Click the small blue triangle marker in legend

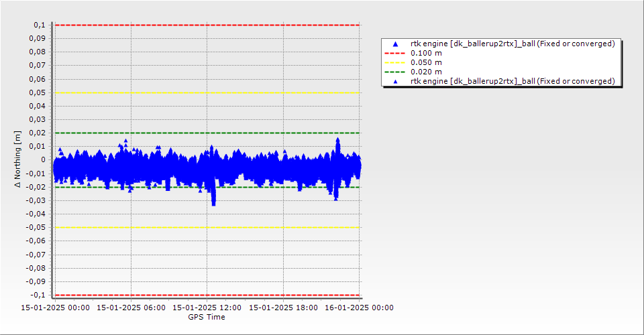[396, 82]
